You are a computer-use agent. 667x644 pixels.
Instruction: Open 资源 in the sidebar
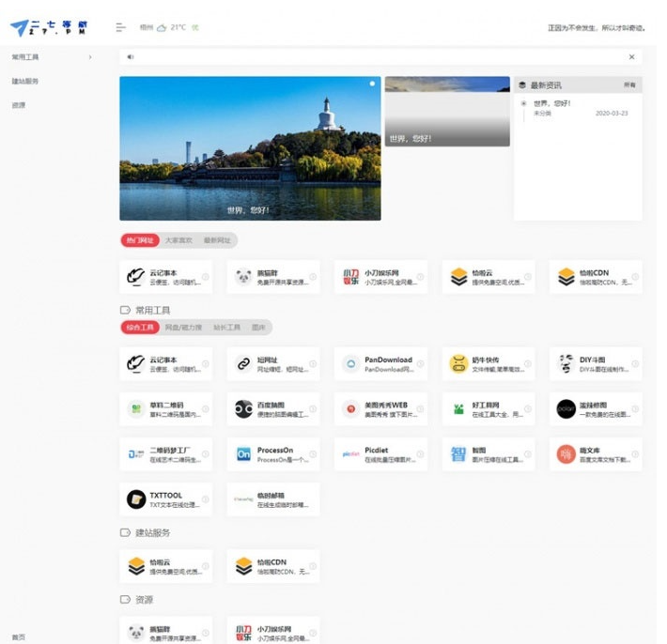coord(18,105)
